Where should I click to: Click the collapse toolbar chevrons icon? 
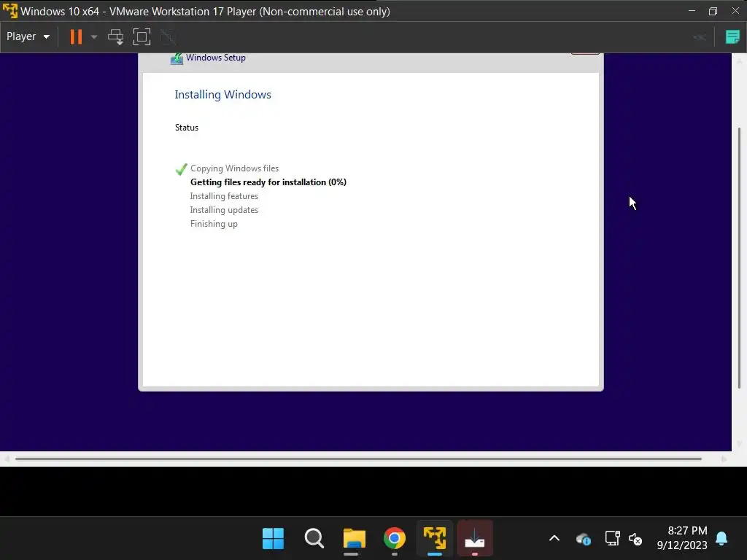click(700, 37)
